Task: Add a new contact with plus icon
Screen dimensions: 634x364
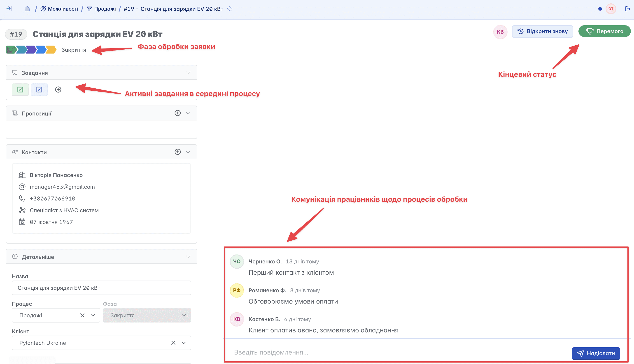Action: coord(177,152)
